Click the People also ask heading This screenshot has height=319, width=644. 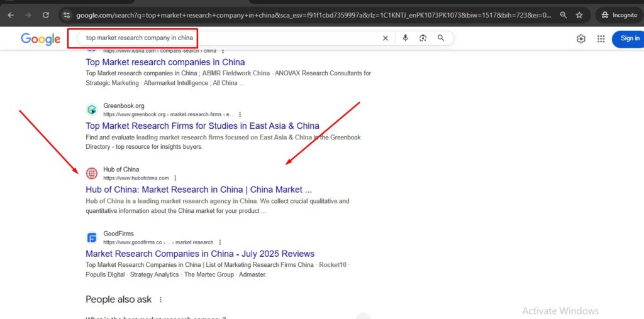point(118,300)
